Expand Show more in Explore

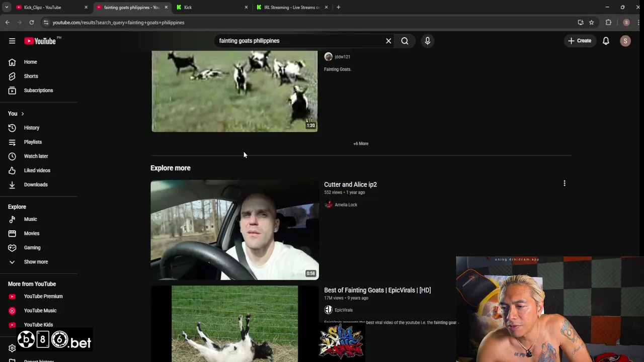click(36, 262)
